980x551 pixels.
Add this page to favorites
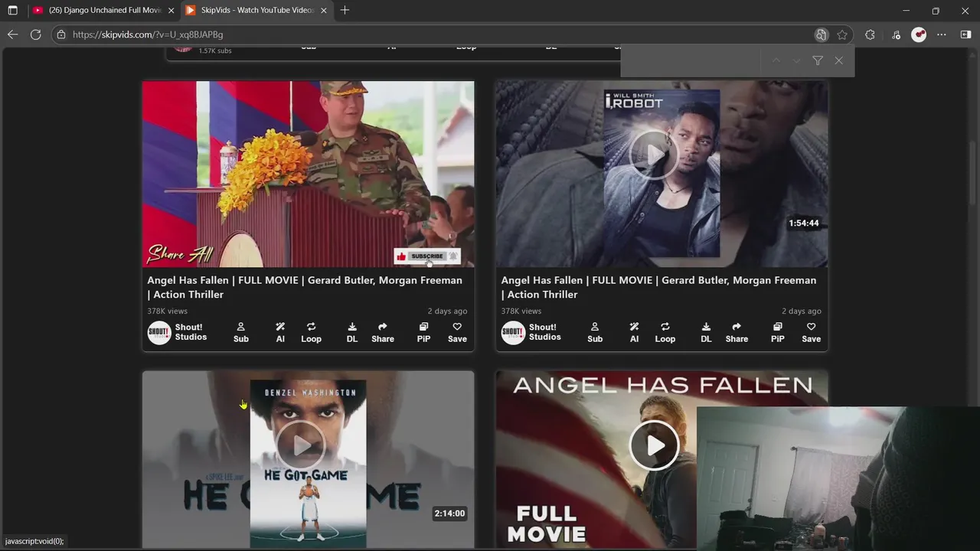pyautogui.click(x=842, y=34)
